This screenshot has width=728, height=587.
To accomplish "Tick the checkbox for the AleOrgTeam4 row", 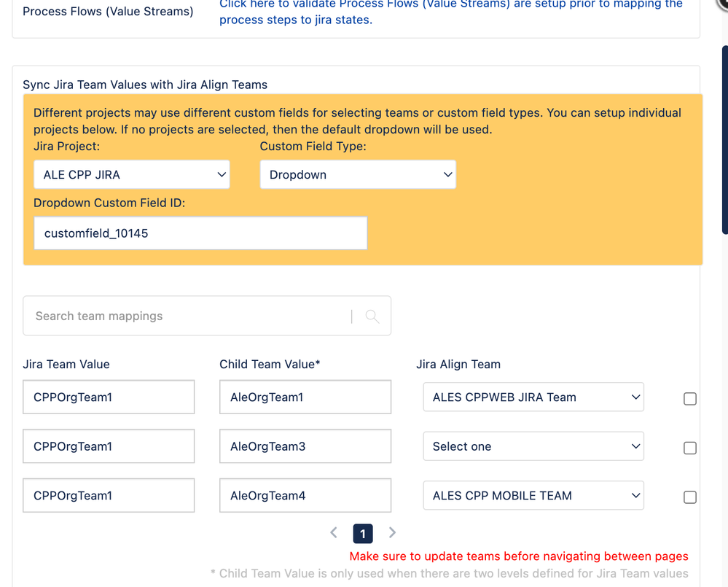I will (690, 497).
